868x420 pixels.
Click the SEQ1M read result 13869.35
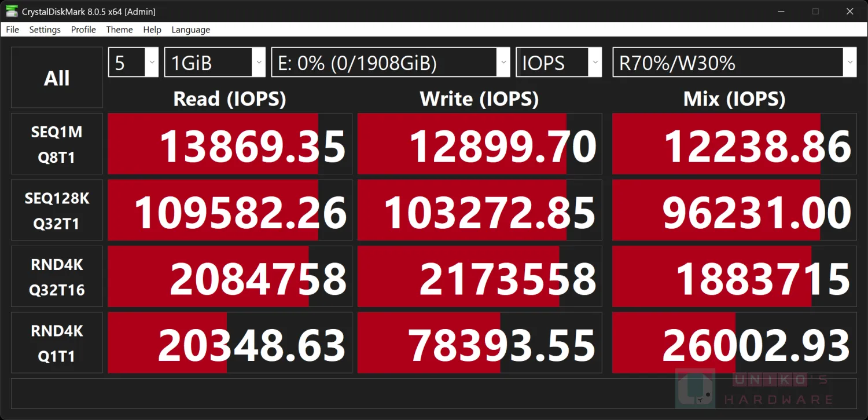tap(230, 144)
